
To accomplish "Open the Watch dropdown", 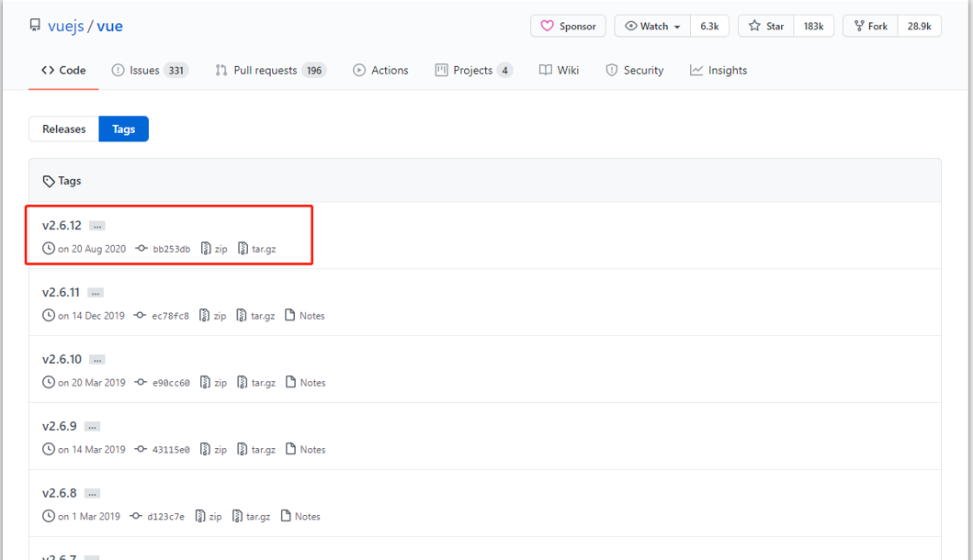I will (x=652, y=26).
